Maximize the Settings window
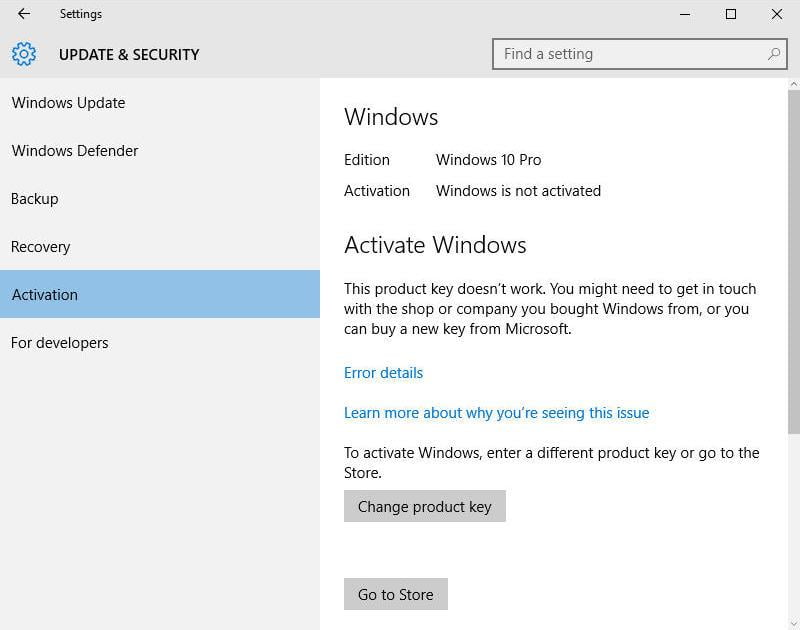 (x=731, y=14)
